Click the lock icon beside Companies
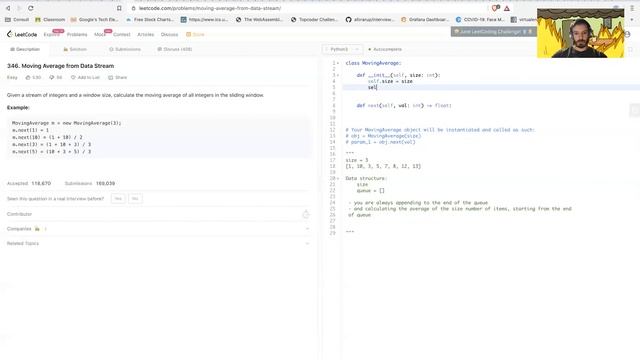The width and height of the screenshot is (640, 360). coord(37,229)
